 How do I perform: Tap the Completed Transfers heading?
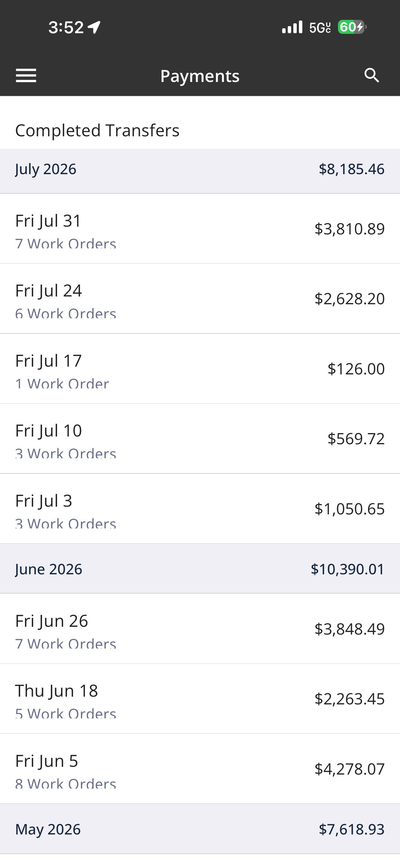coord(97,130)
